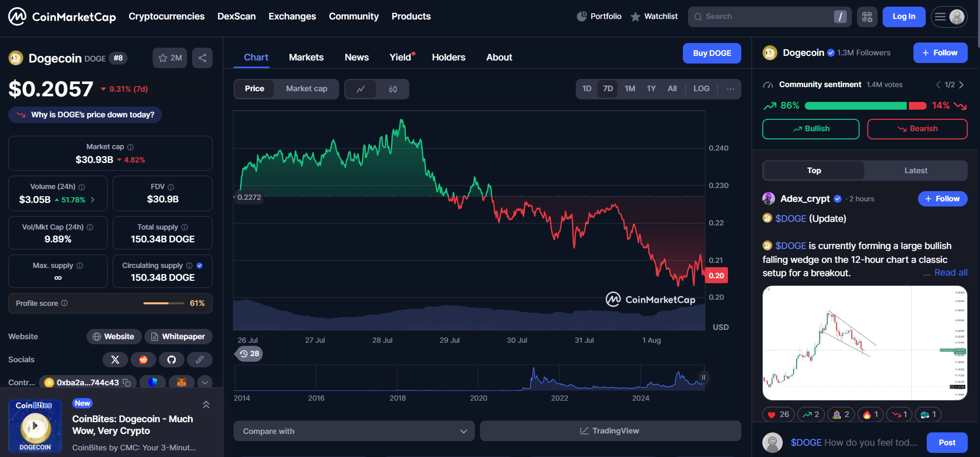The height and width of the screenshot is (457, 980).
Task: Switch chart to candlestick view
Action: click(393, 89)
